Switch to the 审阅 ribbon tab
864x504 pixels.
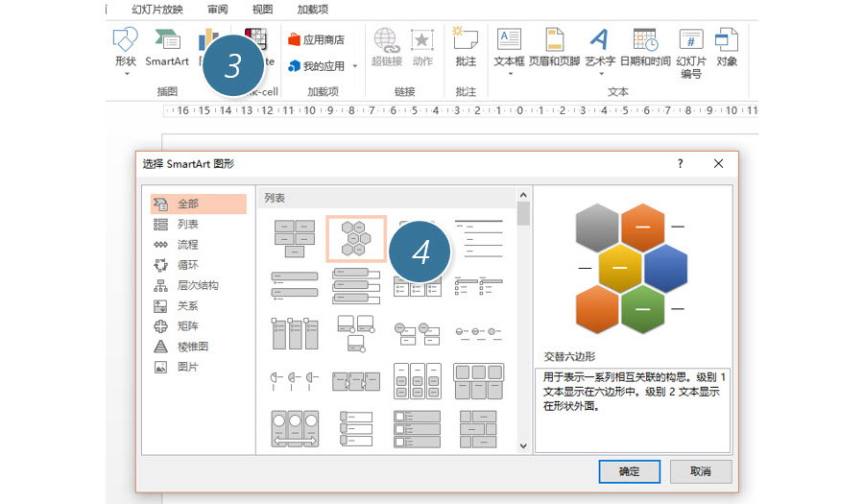click(218, 9)
